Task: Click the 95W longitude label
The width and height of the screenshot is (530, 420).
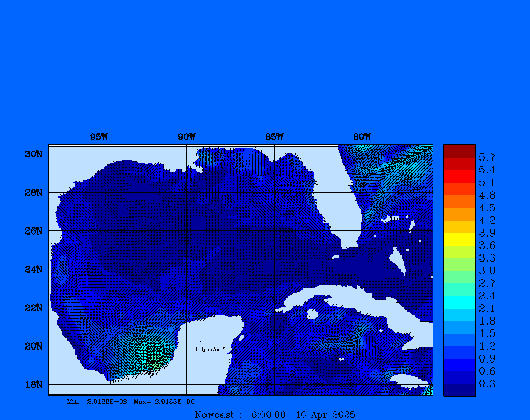Action: click(99, 137)
